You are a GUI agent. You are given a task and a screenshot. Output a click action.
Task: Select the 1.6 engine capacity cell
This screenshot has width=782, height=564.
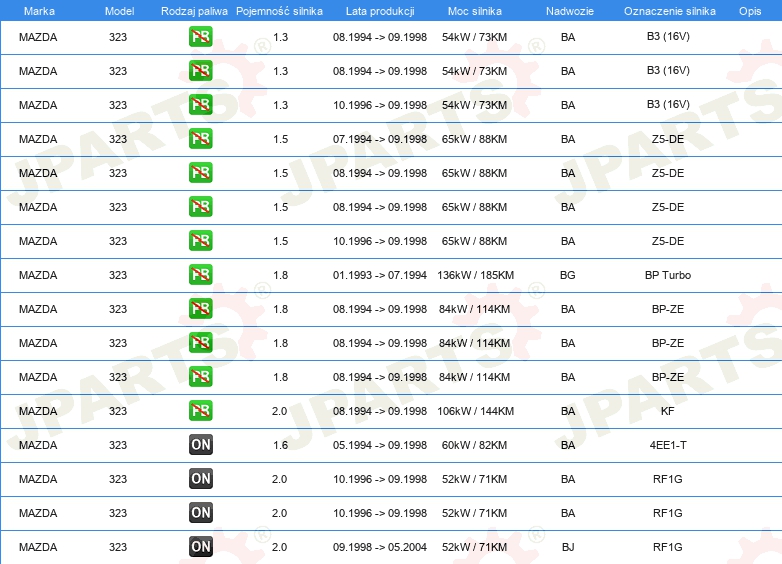(280, 445)
